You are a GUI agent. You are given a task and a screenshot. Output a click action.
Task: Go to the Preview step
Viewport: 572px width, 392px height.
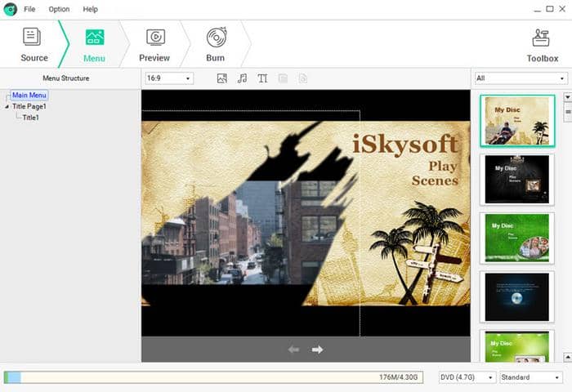point(154,45)
